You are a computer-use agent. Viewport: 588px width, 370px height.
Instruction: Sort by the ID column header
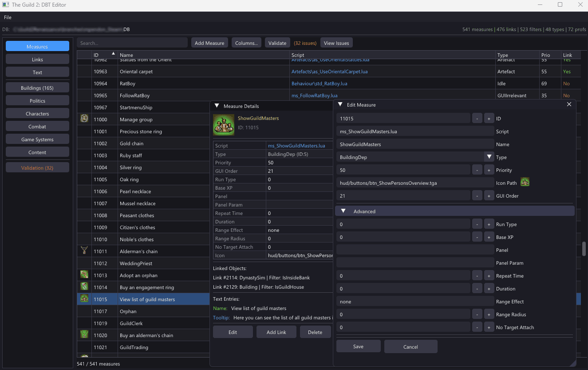point(104,55)
